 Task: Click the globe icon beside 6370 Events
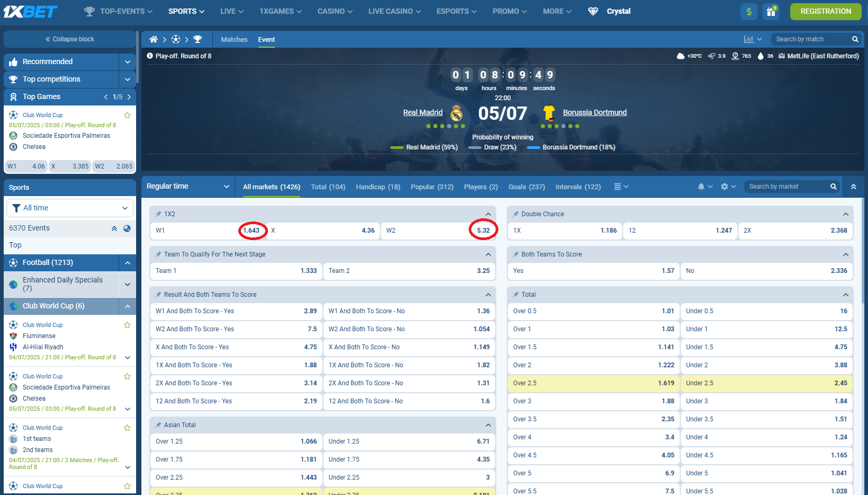pyautogui.click(x=127, y=228)
